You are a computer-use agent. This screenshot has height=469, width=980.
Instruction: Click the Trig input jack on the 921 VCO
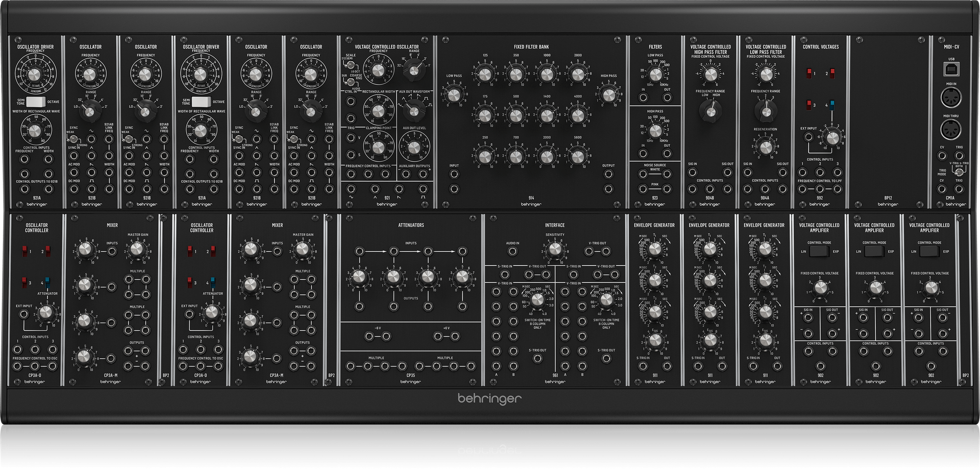coord(350,138)
